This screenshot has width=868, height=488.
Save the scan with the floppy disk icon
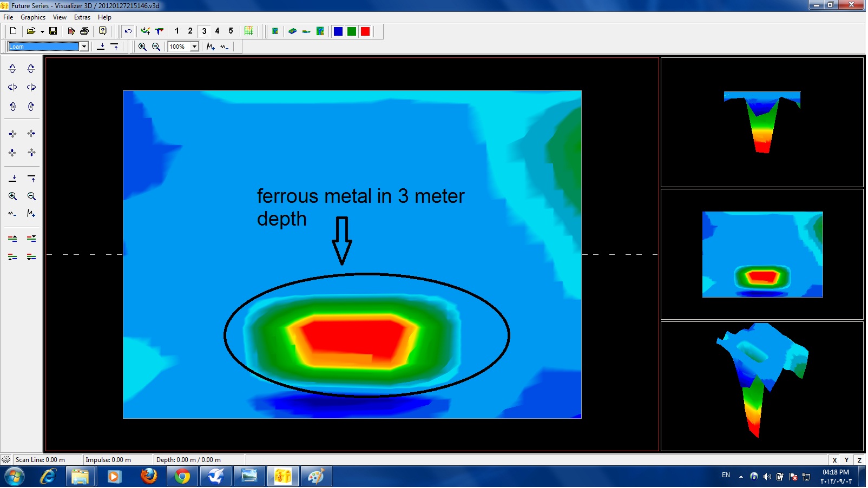tap(53, 31)
